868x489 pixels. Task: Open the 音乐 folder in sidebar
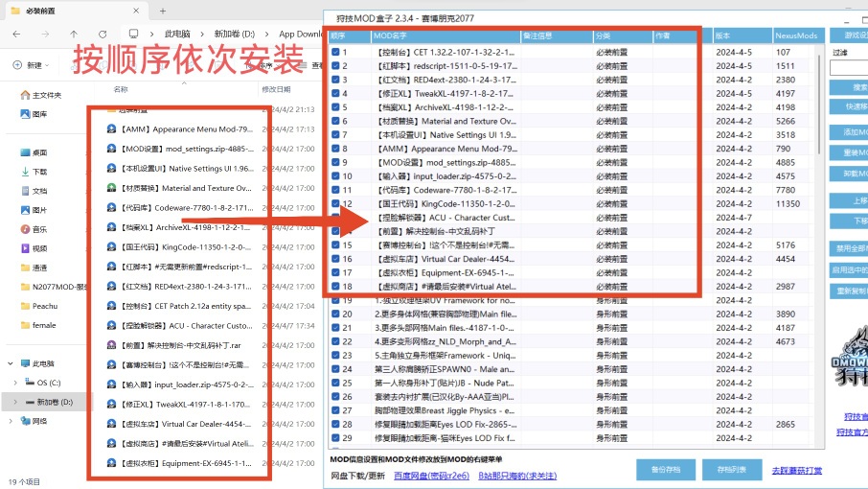click(39, 229)
